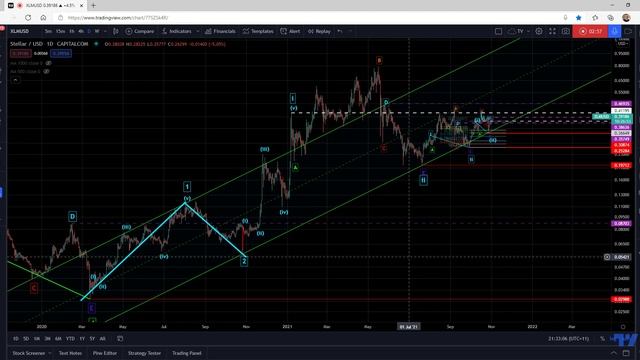640x360 pixels.
Task: Open the Trading Panel tab
Action: (x=187, y=353)
